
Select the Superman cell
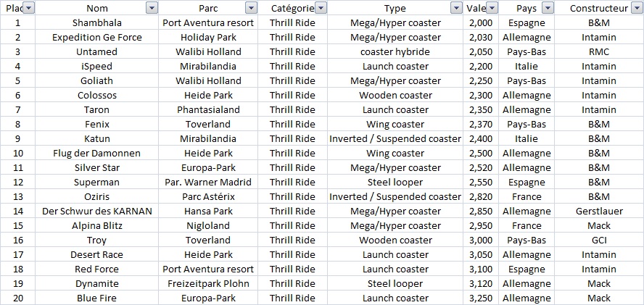click(x=97, y=183)
